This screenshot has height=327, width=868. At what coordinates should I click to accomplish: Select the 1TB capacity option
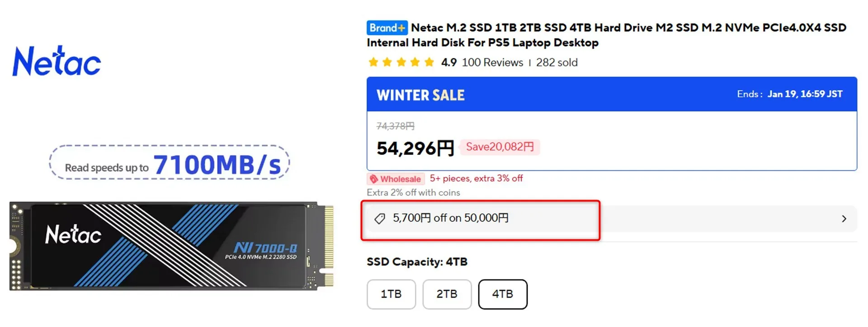pyautogui.click(x=391, y=294)
